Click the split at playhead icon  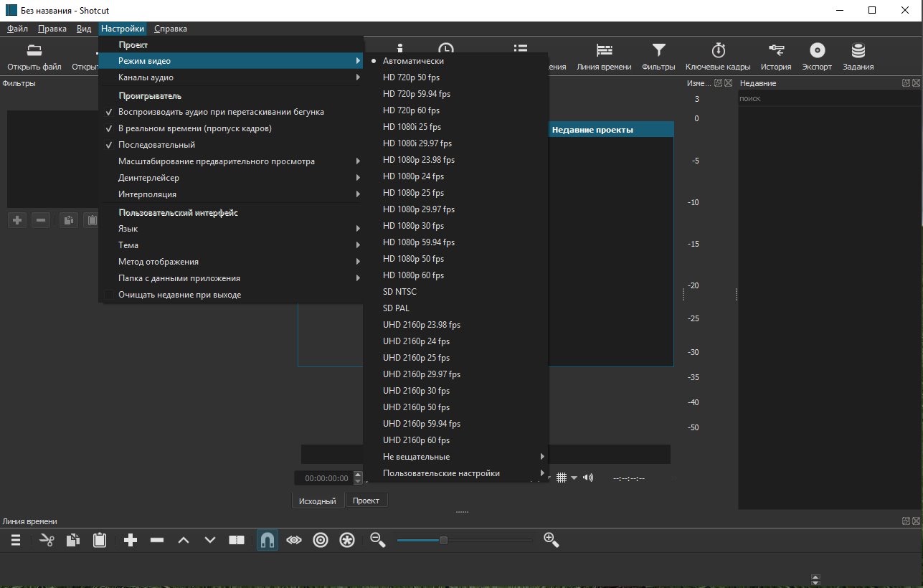[x=237, y=540]
